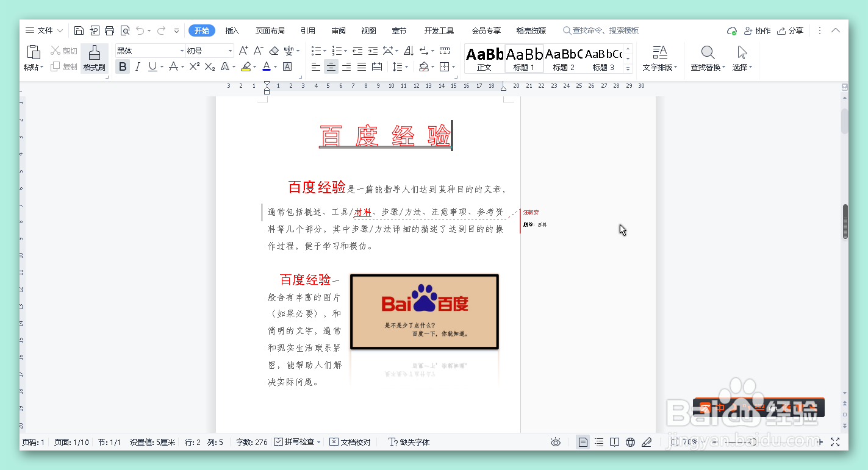868x470 pixels.
Task: Apply Justify alignment to paragraph
Action: point(362,66)
